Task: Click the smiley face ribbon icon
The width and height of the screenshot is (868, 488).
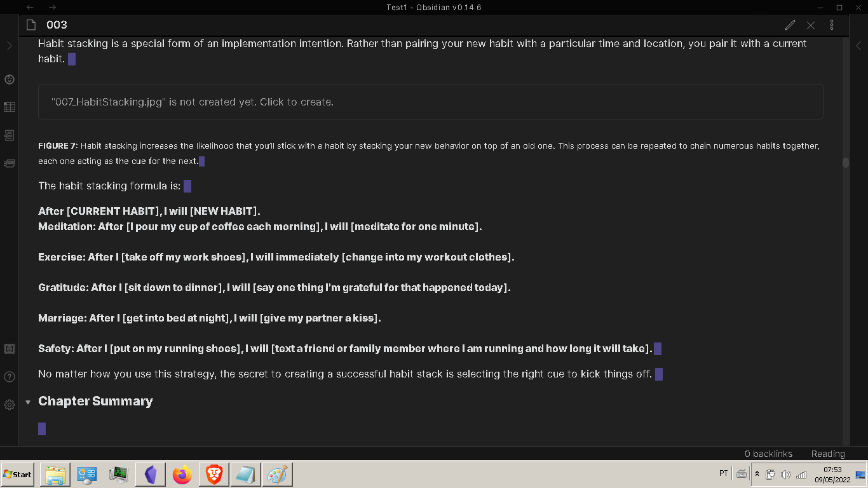Action: pyautogui.click(x=10, y=79)
